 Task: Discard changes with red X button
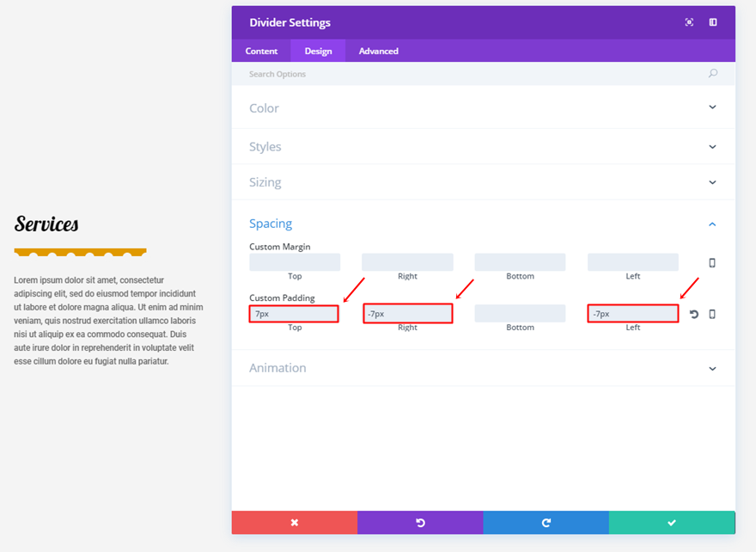coord(294,523)
